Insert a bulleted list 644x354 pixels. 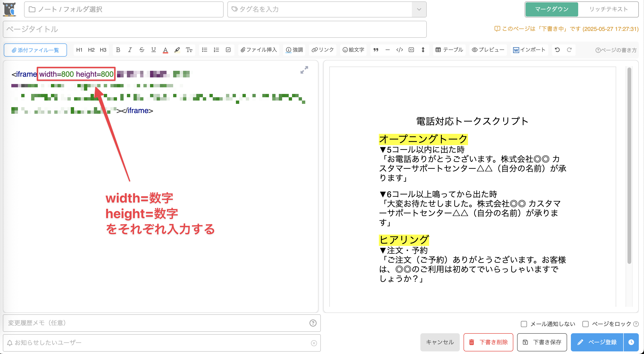coord(205,50)
